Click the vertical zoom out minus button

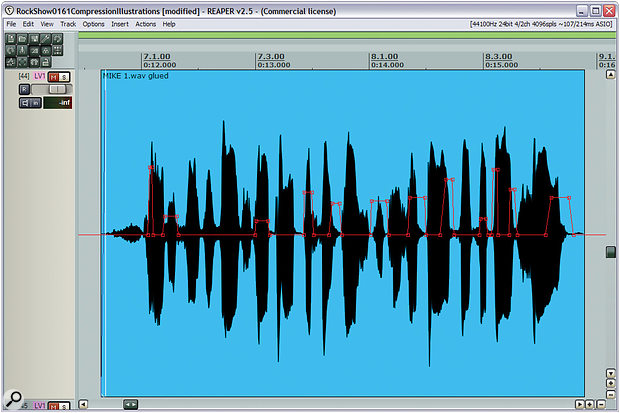pyautogui.click(x=611, y=394)
